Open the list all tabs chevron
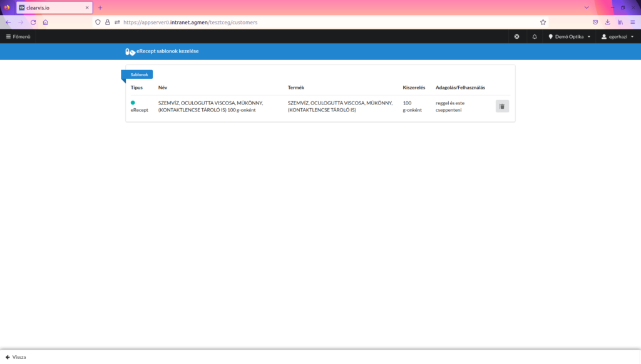The width and height of the screenshot is (641, 364). point(587,8)
